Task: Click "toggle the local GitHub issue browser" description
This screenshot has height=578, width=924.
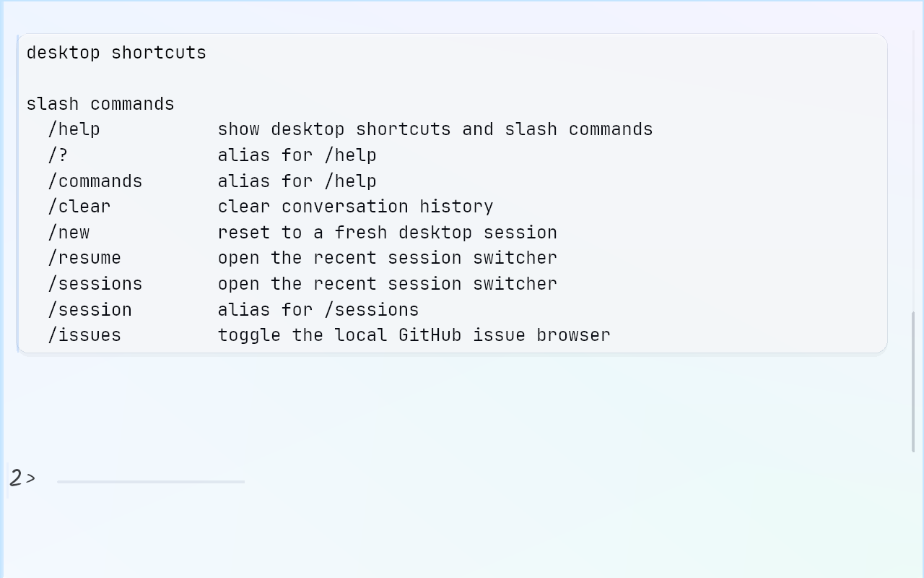Action: pyautogui.click(x=414, y=335)
